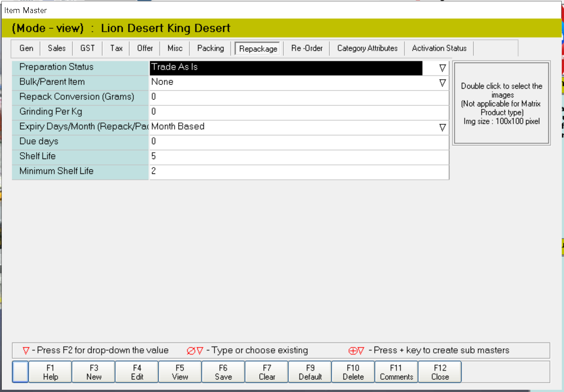This screenshot has width=564, height=392.
Task: Switch to the Sales tab
Action: click(56, 48)
